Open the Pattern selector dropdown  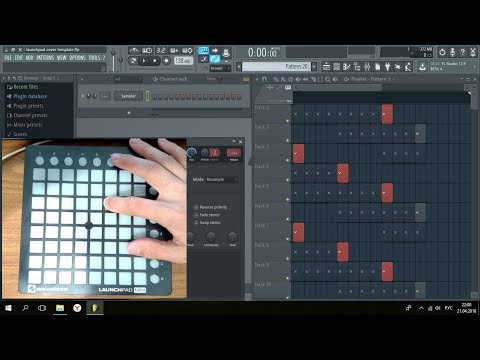[276, 67]
